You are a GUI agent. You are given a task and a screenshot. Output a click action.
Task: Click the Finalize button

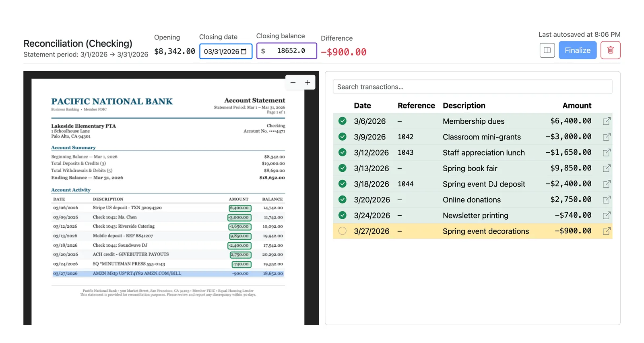(578, 50)
